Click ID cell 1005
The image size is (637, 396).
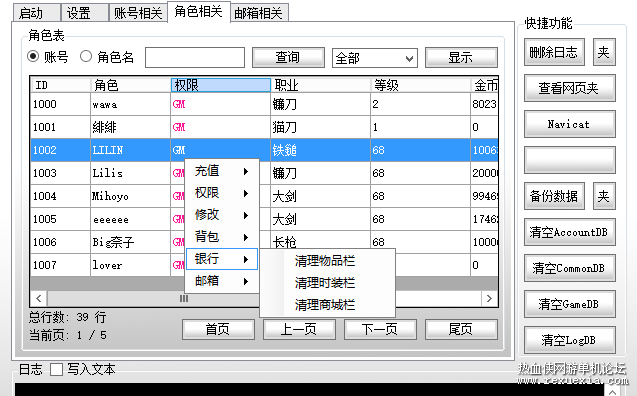(x=61, y=219)
